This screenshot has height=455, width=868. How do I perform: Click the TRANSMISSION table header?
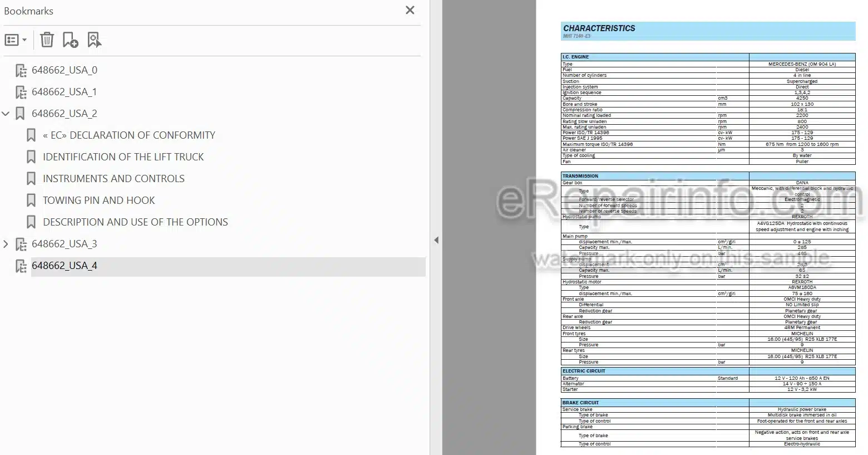pos(580,176)
